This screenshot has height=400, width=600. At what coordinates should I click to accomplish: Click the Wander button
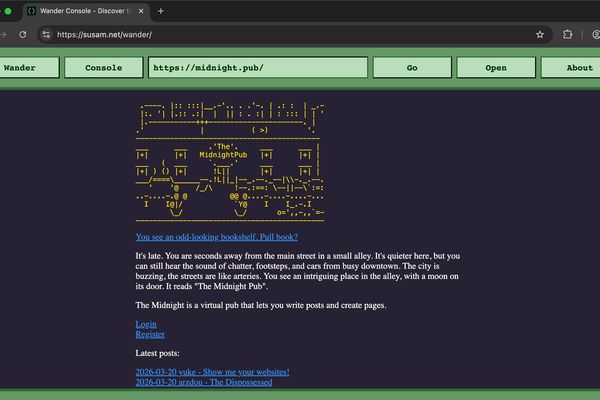coord(29,68)
